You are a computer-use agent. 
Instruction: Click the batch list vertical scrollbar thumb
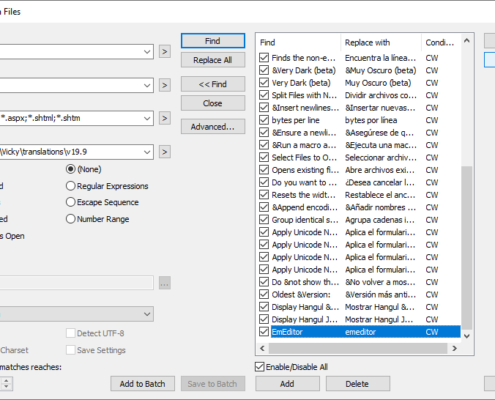pyautogui.click(x=467, y=247)
